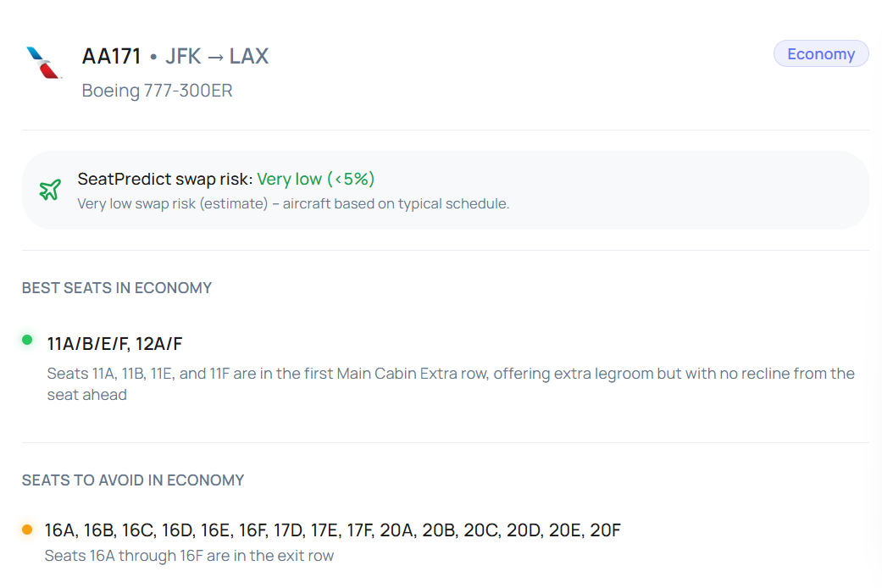Screen dimensions: 882x588
Task: Click the swap risk estimate description text
Action: (x=293, y=203)
